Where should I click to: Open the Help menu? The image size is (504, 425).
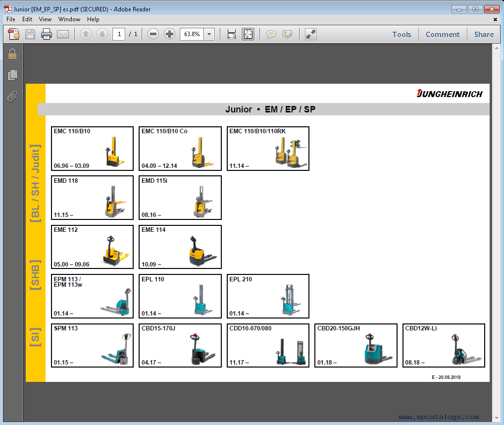[93, 19]
